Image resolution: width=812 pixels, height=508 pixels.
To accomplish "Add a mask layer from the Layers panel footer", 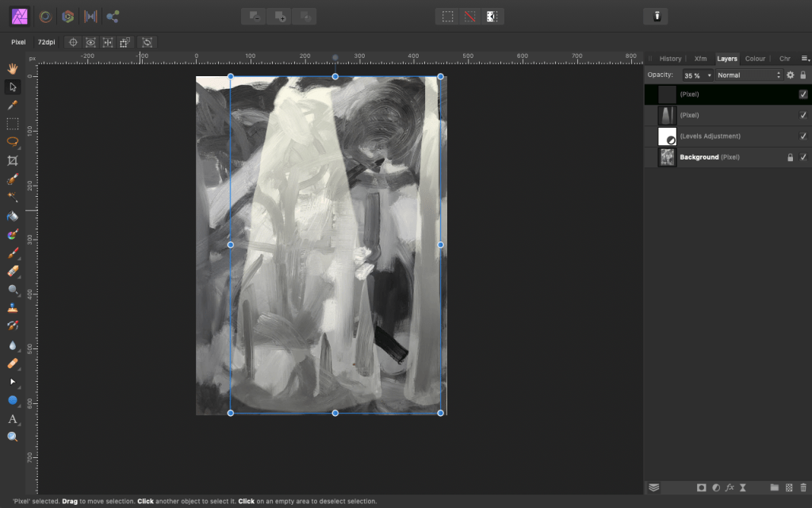I will pyautogui.click(x=702, y=487).
